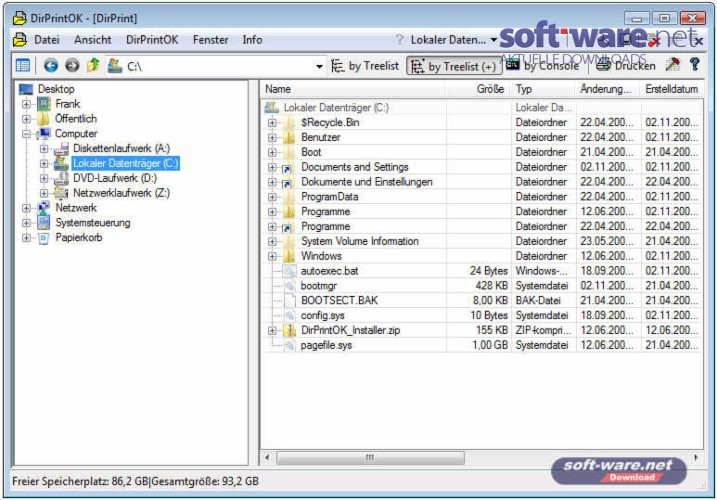Click the ZIP-kompri... type cell
The image size is (717, 500).
tap(543, 330)
